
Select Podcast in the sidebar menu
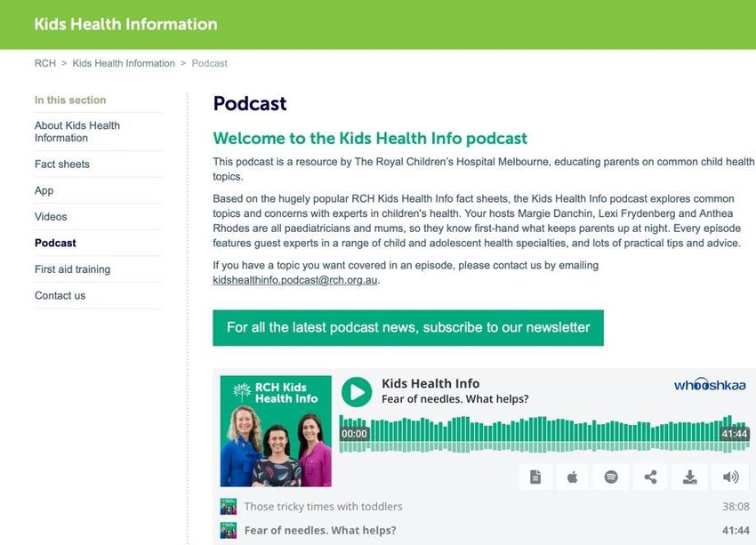(55, 243)
